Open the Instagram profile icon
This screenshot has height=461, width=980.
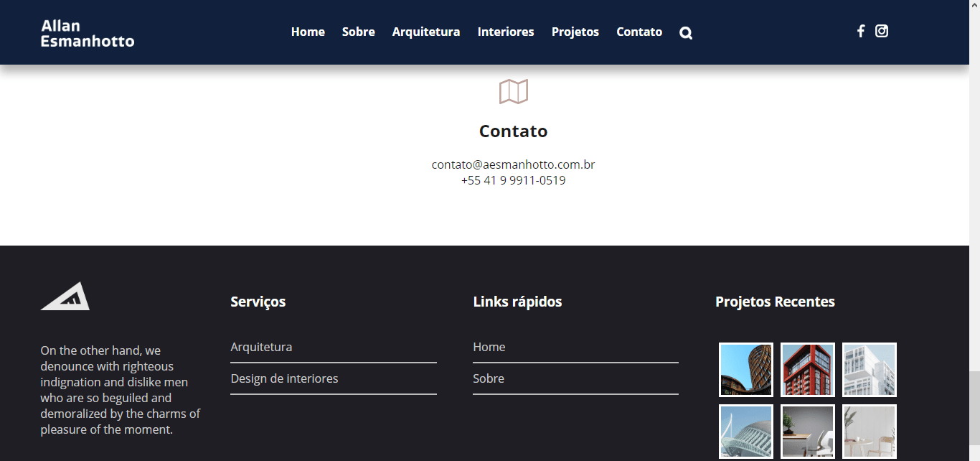882,31
